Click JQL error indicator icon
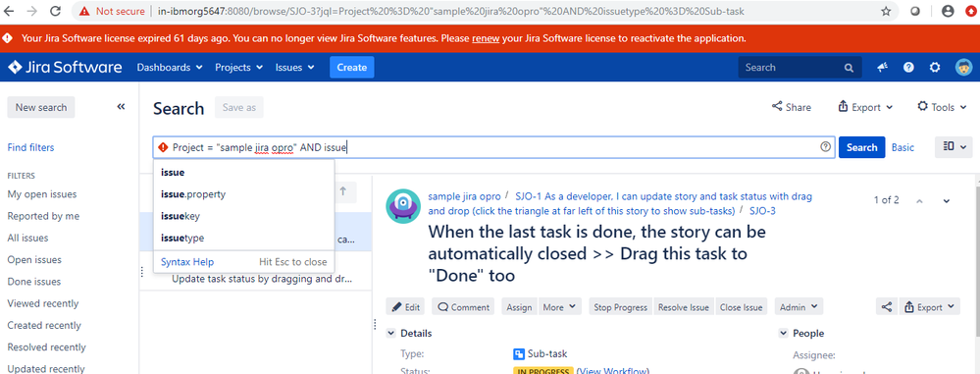The width and height of the screenshot is (980, 374). pyautogui.click(x=163, y=147)
